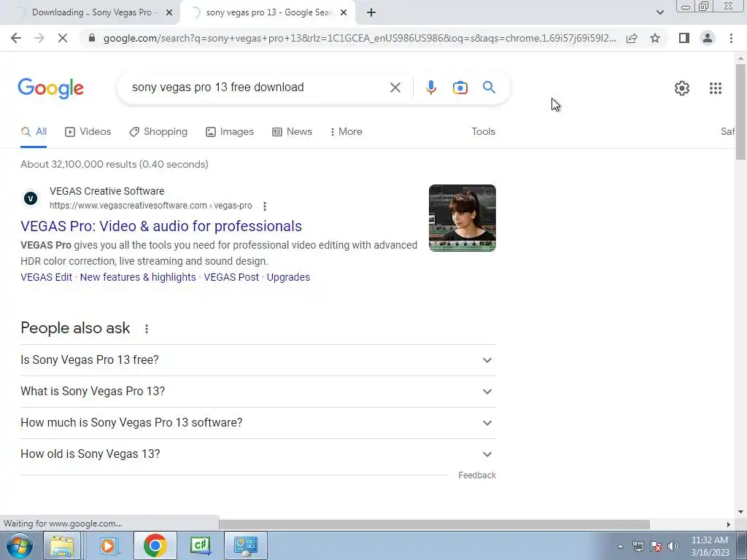Switch to Videos results

[88, 132]
